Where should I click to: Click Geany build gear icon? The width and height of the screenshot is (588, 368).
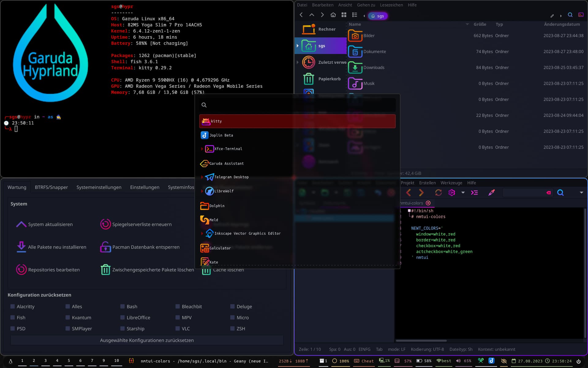tap(452, 193)
